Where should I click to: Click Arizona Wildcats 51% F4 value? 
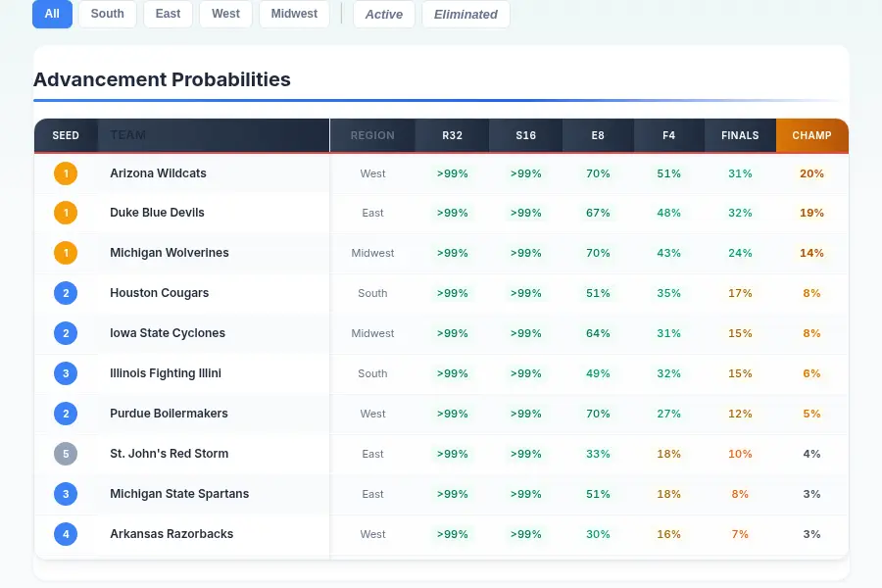(668, 173)
